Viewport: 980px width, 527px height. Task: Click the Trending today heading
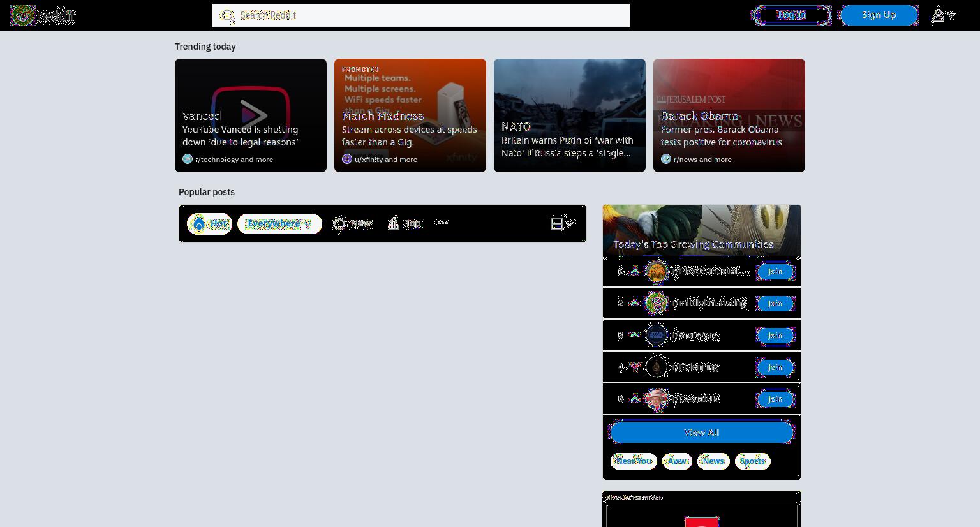(x=205, y=47)
